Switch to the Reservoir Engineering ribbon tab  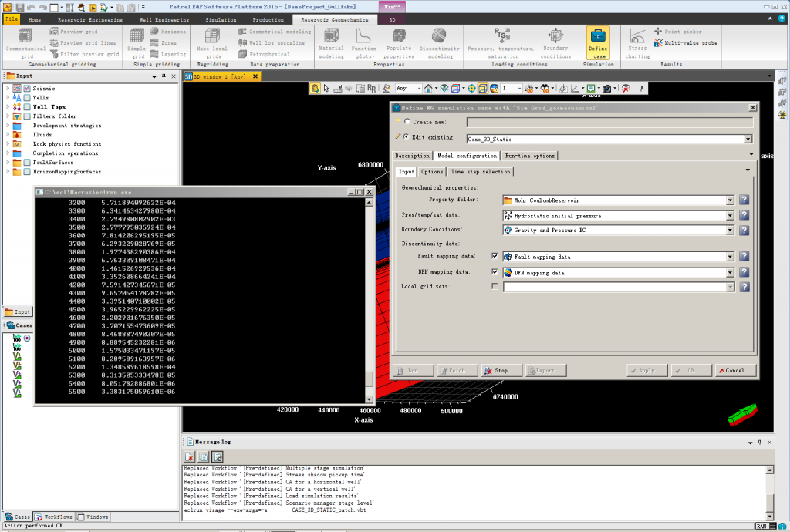click(90, 19)
